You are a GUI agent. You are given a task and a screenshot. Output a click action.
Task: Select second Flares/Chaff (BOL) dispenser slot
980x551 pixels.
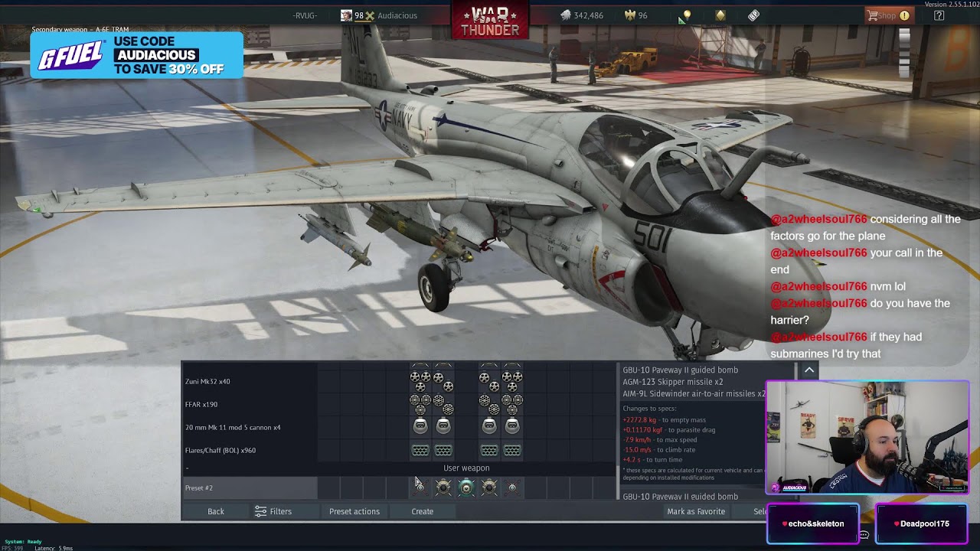pyautogui.click(x=443, y=450)
